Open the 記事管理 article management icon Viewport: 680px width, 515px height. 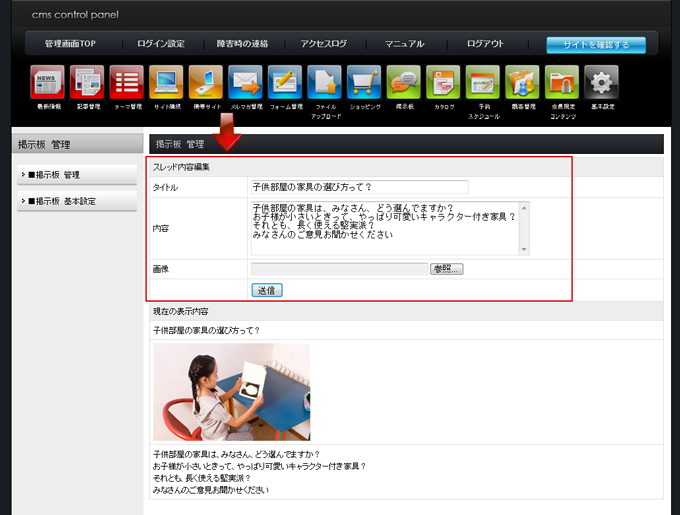[87, 84]
